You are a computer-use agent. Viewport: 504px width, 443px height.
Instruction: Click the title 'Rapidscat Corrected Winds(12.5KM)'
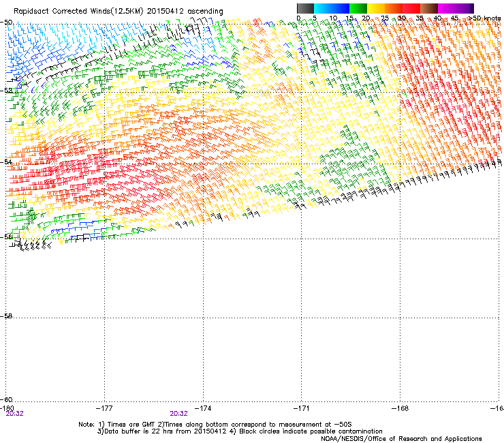coord(78,12)
